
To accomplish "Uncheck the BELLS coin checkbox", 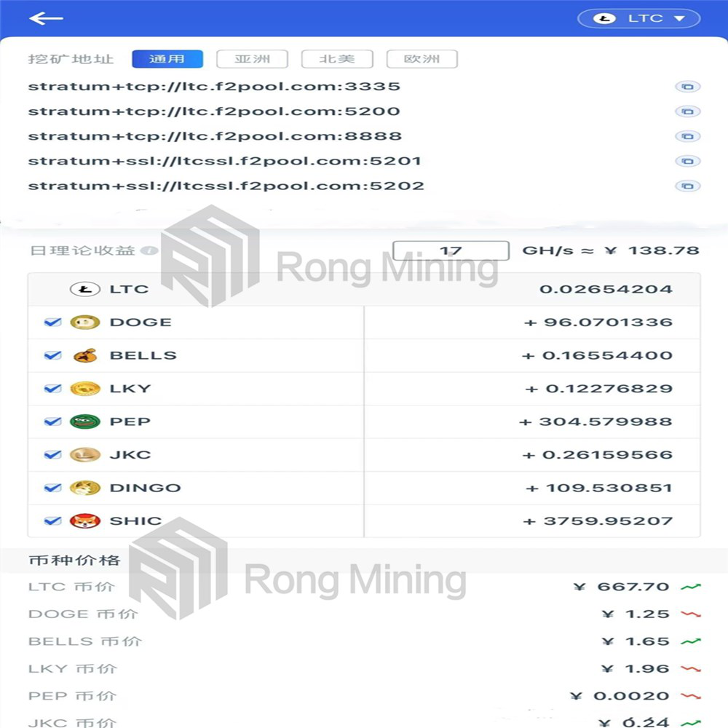I will click(x=52, y=355).
